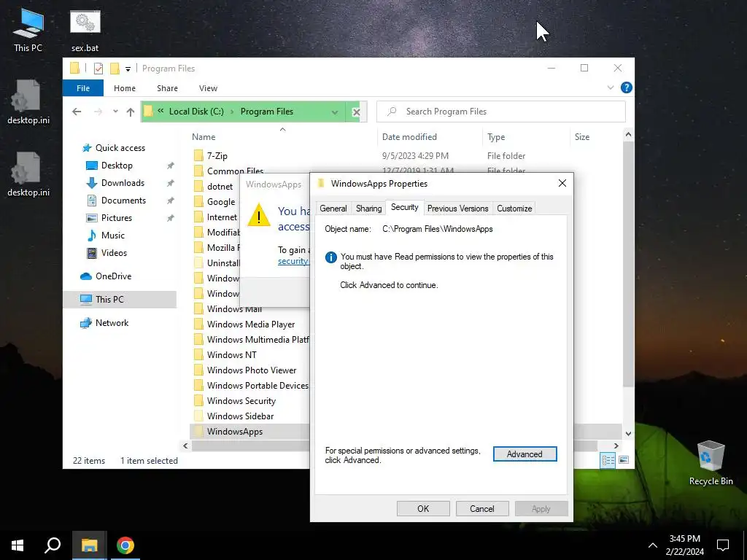Open the recent locations dropdown arrow
Viewport: 747px width, 560px height.
pyautogui.click(x=115, y=112)
